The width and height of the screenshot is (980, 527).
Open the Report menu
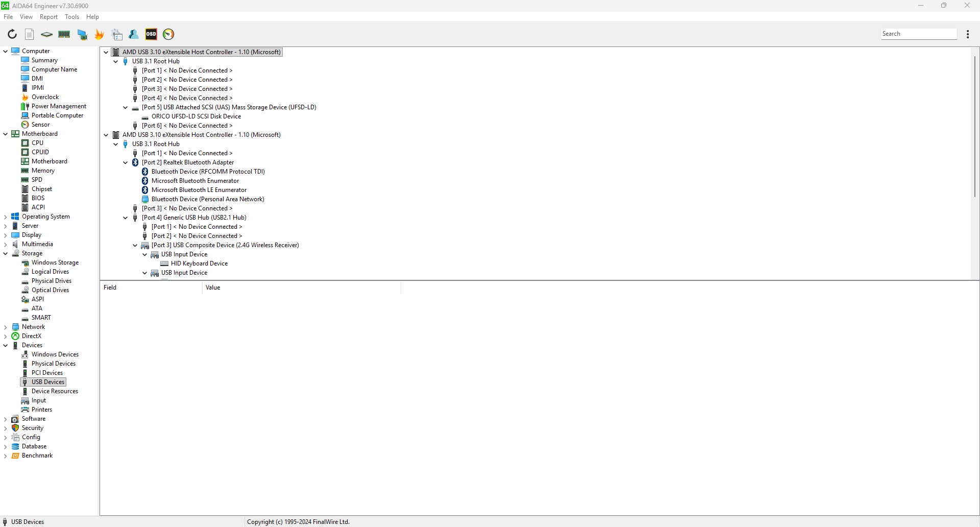48,17
